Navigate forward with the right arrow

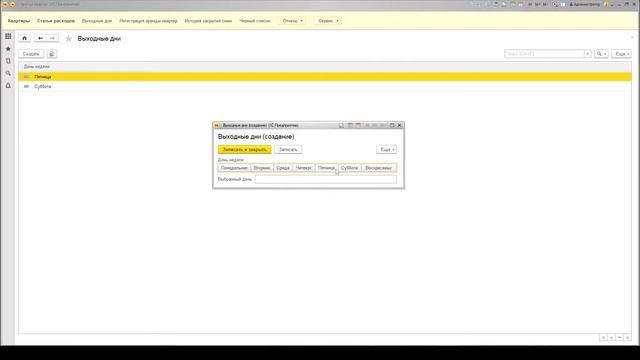click(52, 38)
